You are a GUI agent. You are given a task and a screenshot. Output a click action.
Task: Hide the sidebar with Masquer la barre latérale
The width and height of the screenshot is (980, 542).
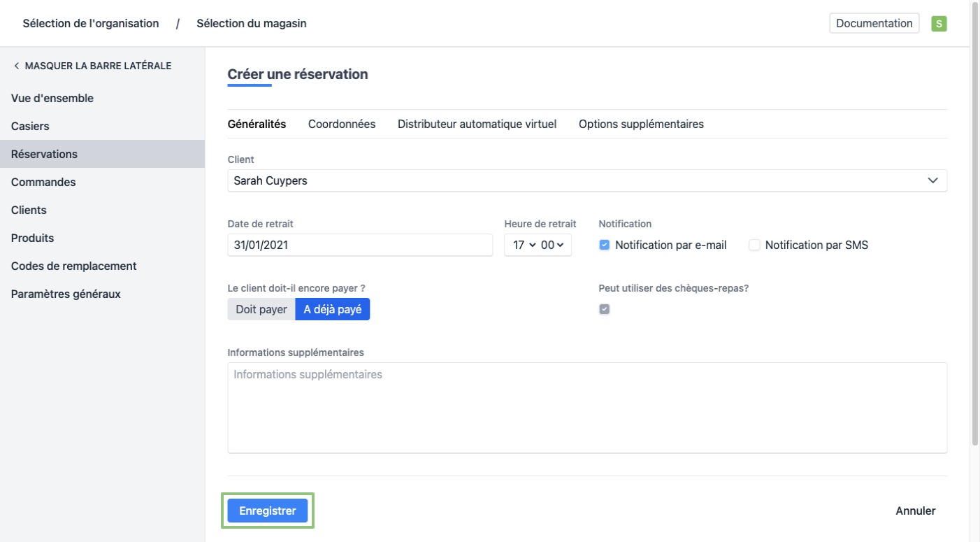pyautogui.click(x=92, y=66)
